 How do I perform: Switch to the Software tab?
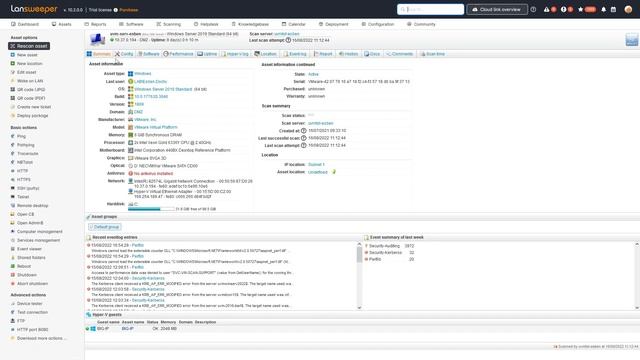tap(149, 54)
